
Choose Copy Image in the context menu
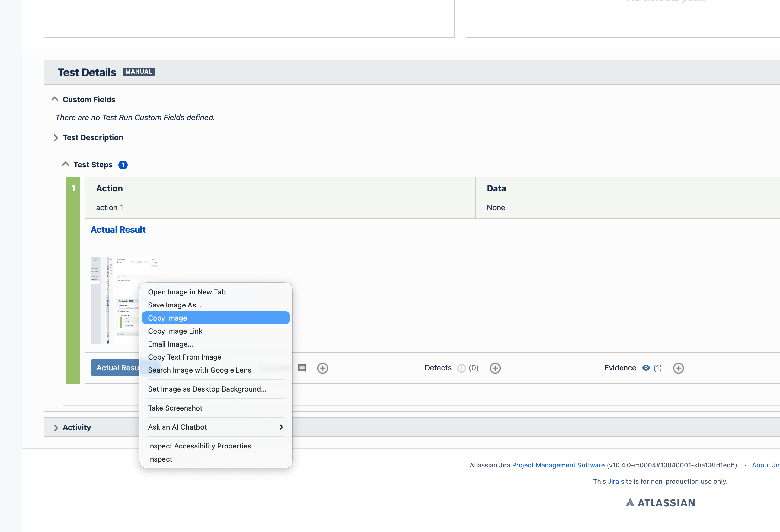[216, 318]
